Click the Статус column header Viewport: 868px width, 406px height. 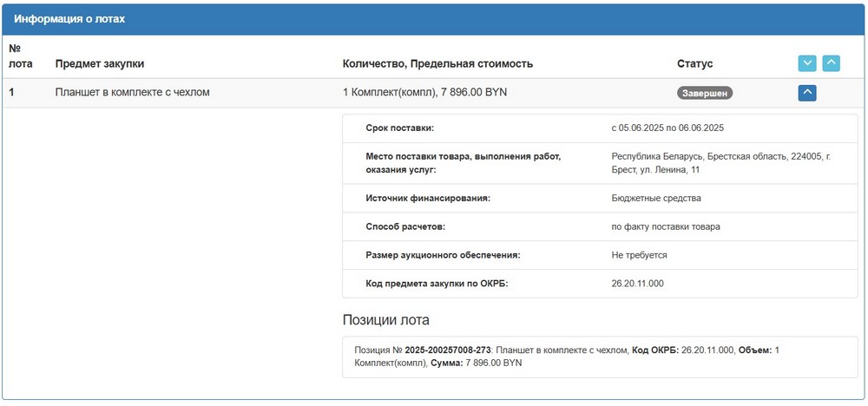pos(694,63)
